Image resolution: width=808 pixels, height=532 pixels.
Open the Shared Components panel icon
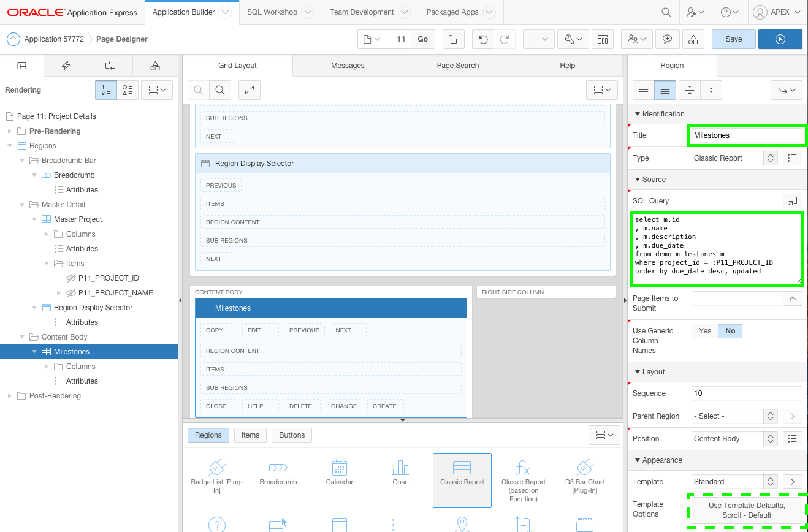[155, 65]
